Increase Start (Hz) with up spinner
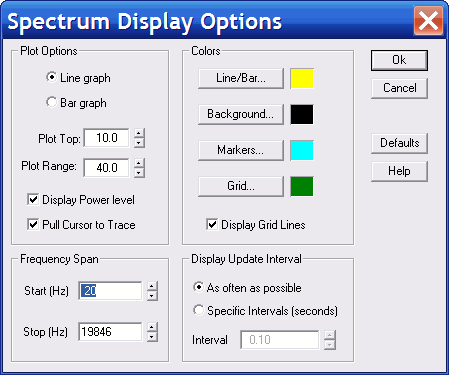This screenshot has width=449, height=375. click(x=152, y=286)
